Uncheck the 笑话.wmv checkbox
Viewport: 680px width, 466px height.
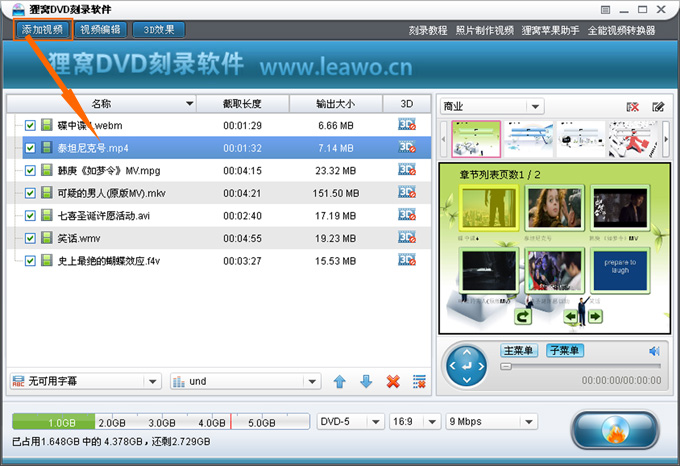pos(30,238)
